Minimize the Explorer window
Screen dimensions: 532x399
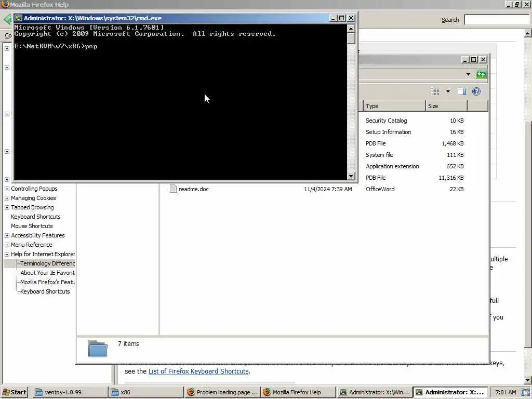click(465, 60)
